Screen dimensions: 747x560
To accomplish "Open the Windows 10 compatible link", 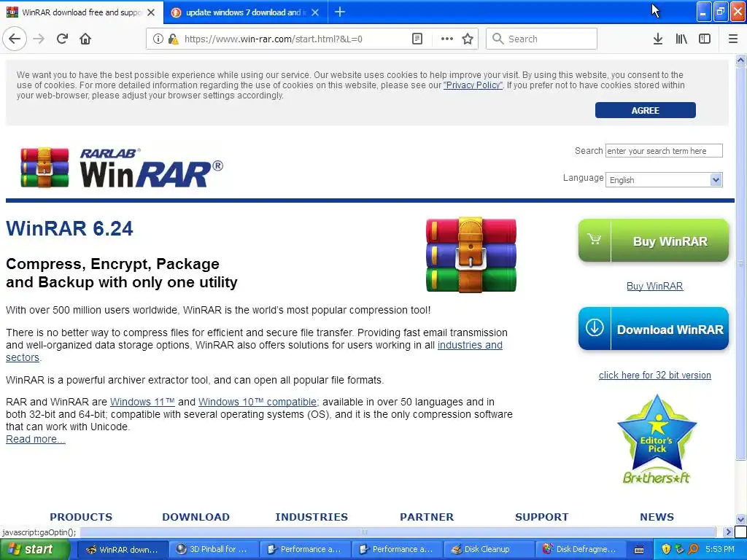I will pyautogui.click(x=258, y=402).
